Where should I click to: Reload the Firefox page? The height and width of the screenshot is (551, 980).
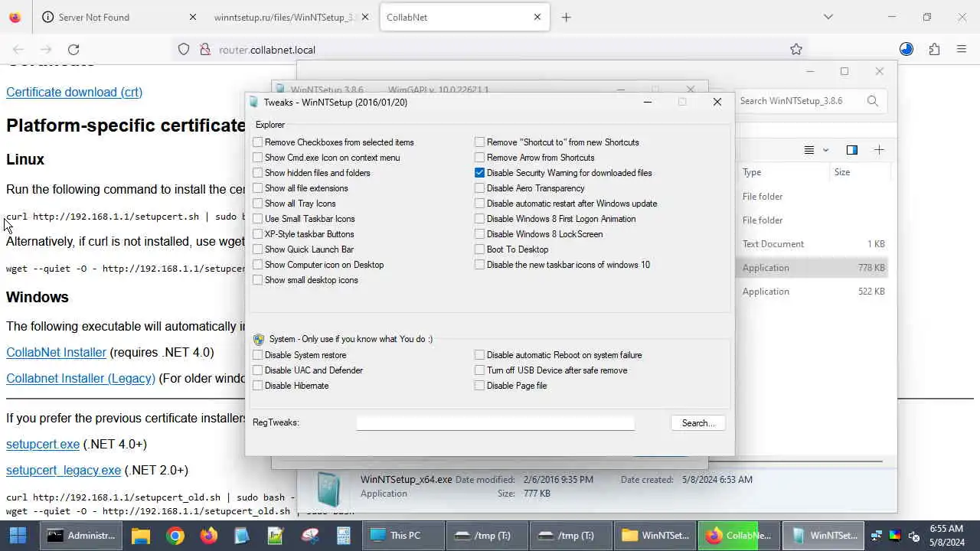point(73,50)
